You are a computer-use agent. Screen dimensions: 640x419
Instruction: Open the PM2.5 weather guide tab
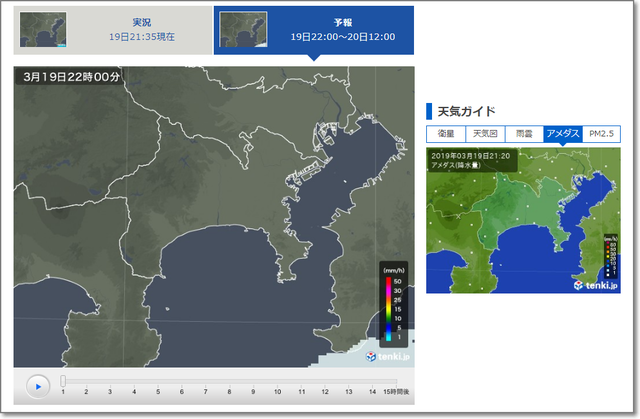pyautogui.click(x=602, y=134)
